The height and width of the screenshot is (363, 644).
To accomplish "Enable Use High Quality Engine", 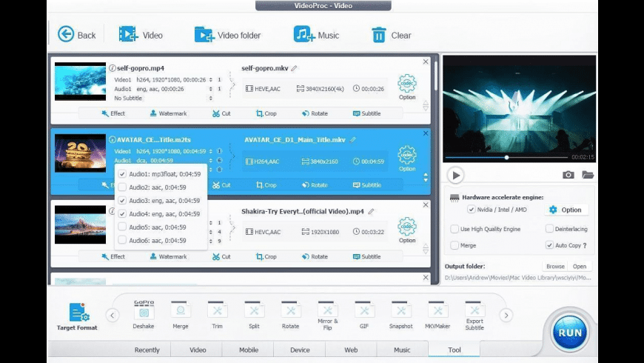I will (x=455, y=229).
